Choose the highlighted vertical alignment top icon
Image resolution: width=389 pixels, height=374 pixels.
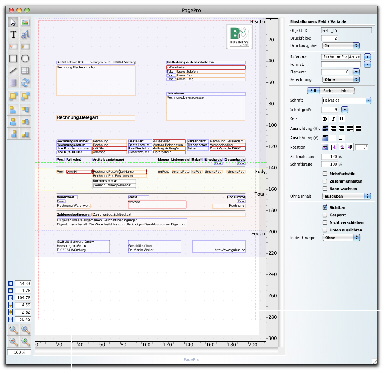point(326,138)
